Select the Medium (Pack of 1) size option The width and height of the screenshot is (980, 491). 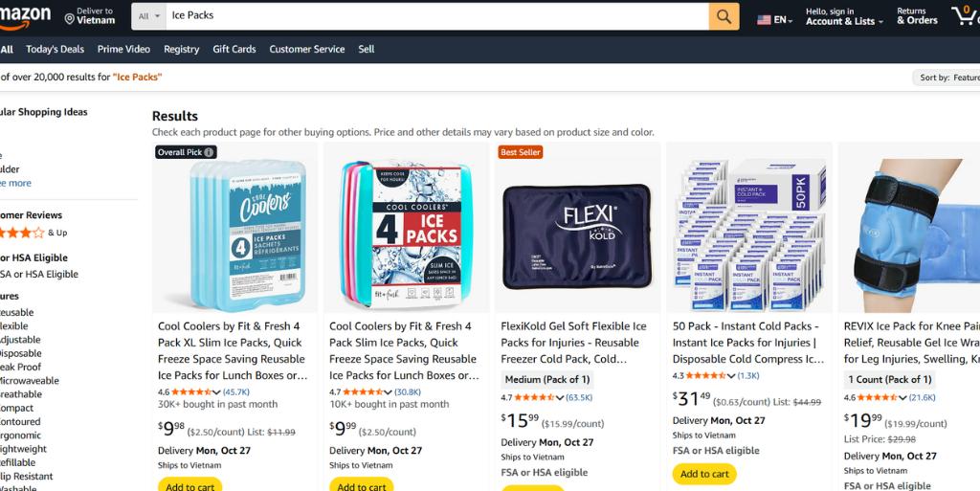click(x=546, y=379)
